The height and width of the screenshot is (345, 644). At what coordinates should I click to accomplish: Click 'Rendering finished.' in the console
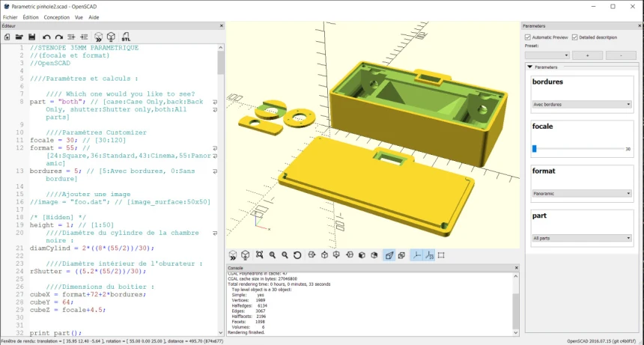click(246, 333)
